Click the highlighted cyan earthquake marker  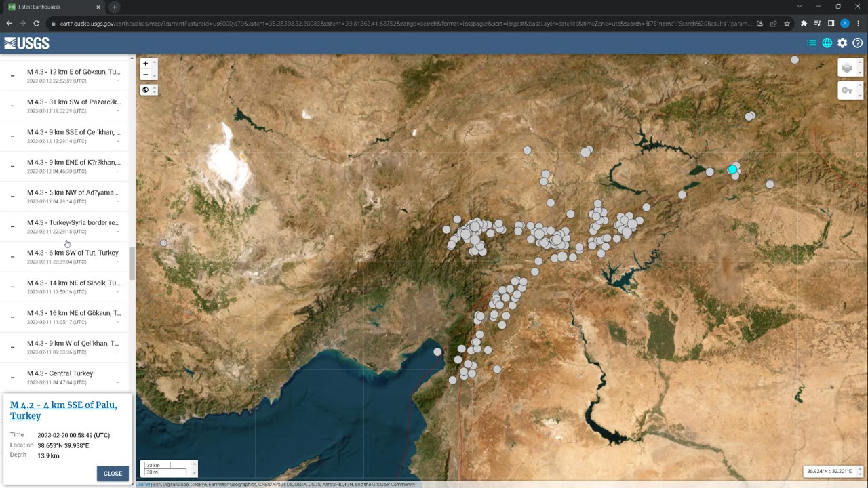[x=732, y=169]
